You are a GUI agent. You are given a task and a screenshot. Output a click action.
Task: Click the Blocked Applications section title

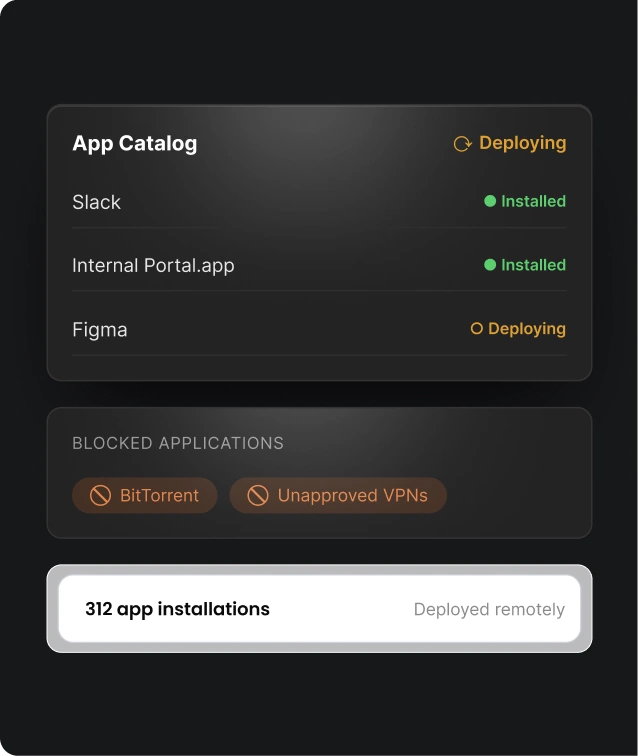178,443
